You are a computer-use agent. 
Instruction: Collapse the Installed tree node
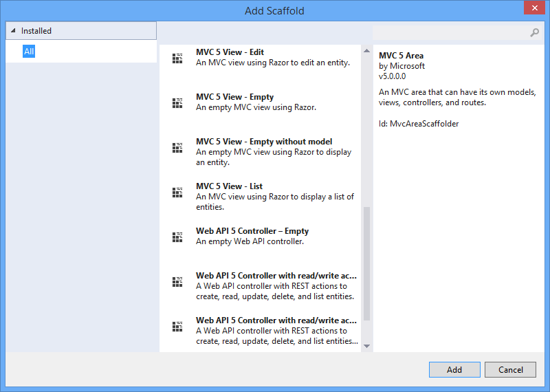(13, 30)
